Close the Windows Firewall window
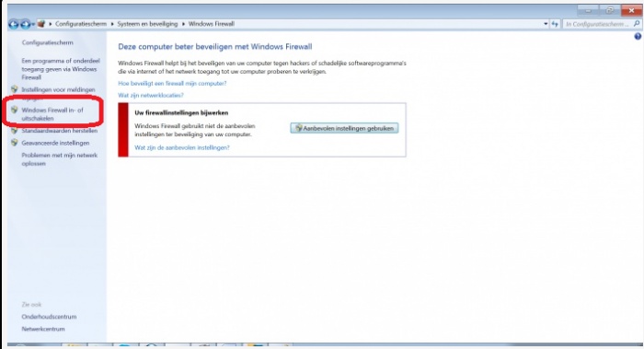Screen dimensions: 644x349 point(631,11)
